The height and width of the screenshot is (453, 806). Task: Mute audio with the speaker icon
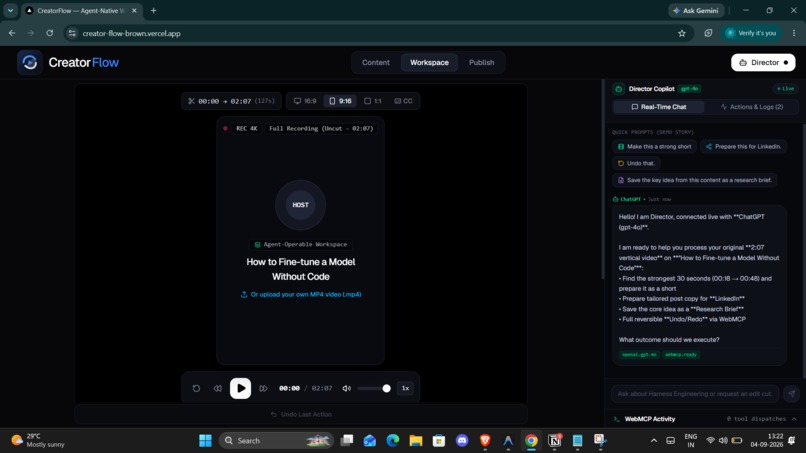coord(346,388)
